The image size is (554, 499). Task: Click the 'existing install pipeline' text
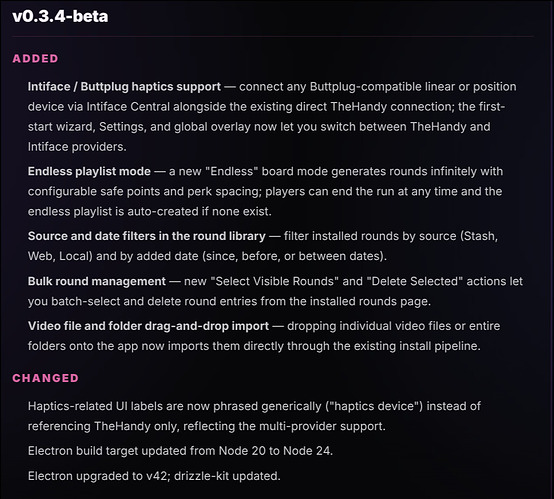[x=417, y=346]
